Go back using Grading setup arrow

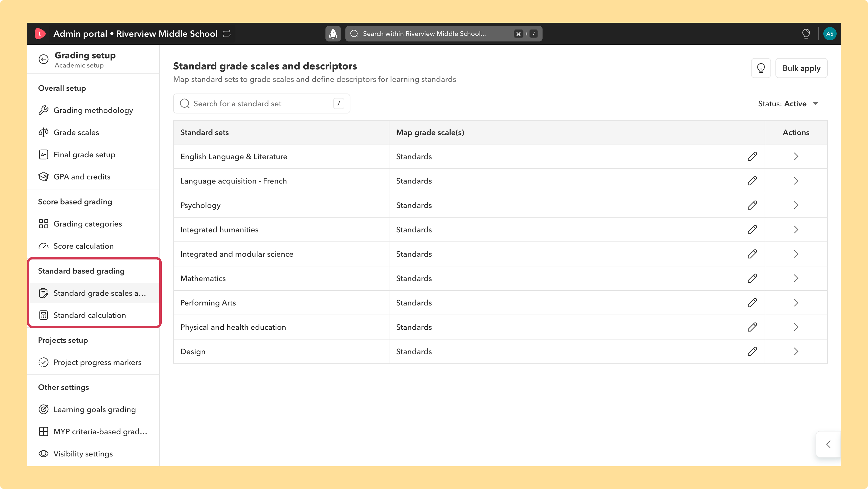coord(44,59)
